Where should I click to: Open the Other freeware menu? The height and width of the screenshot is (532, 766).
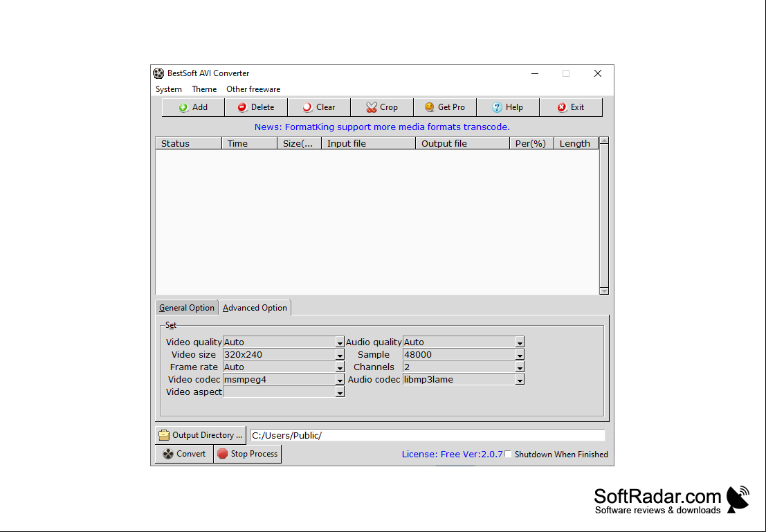[x=253, y=89]
